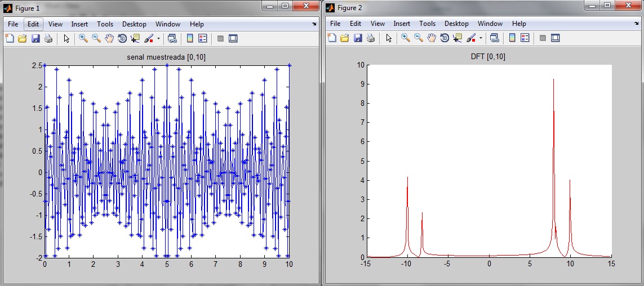Image resolution: width=644 pixels, height=286 pixels.
Task: Toggle Edit Plot arrow in Figure 1 toolbar
Action: [x=66, y=38]
